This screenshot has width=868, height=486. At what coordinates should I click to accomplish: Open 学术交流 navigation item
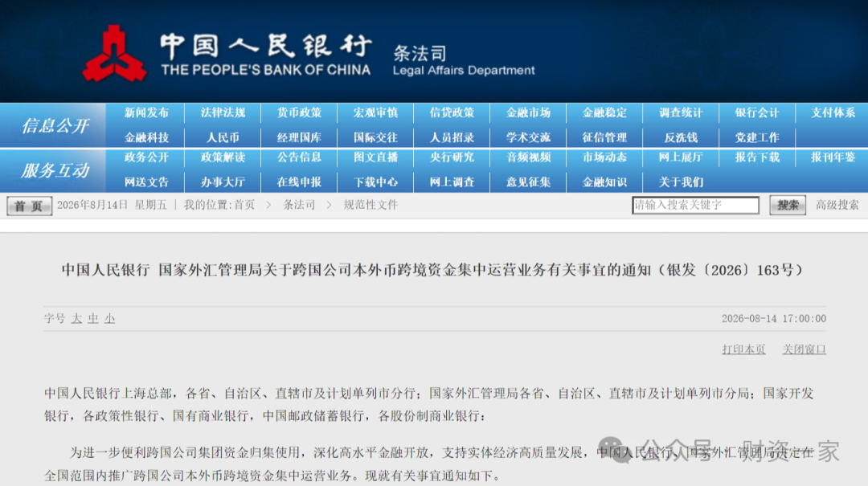pyautogui.click(x=528, y=137)
